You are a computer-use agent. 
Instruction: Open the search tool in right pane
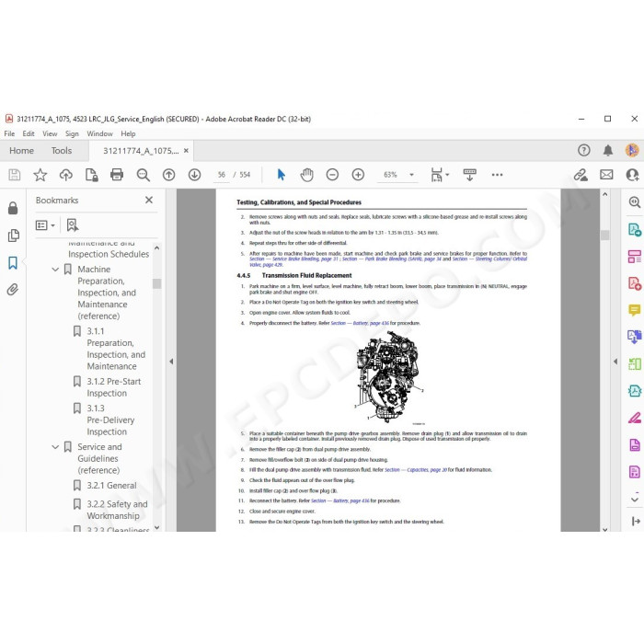point(635,201)
